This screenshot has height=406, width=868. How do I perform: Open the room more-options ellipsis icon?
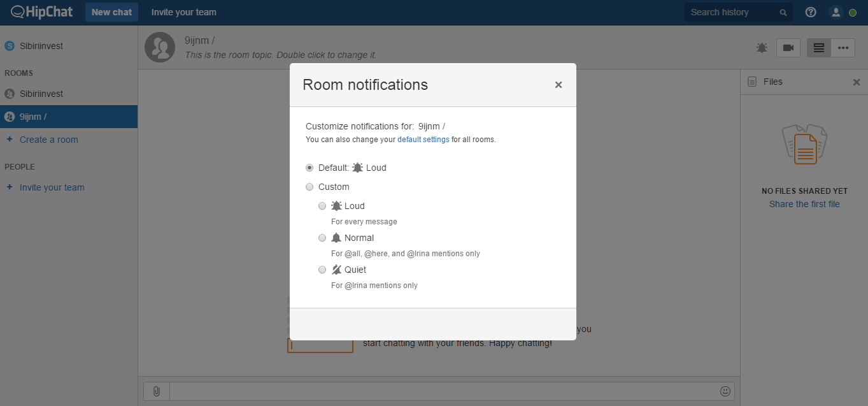point(843,47)
